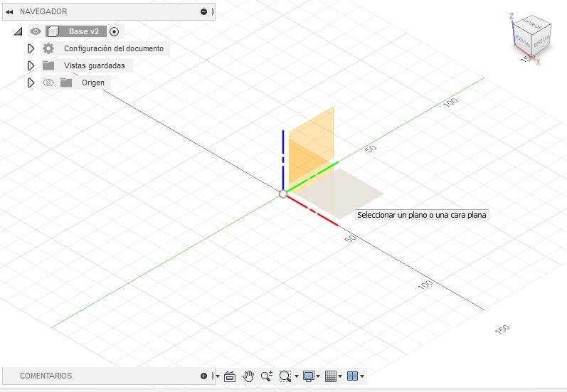Click the Z axis label on ViewCube

(512, 16)
